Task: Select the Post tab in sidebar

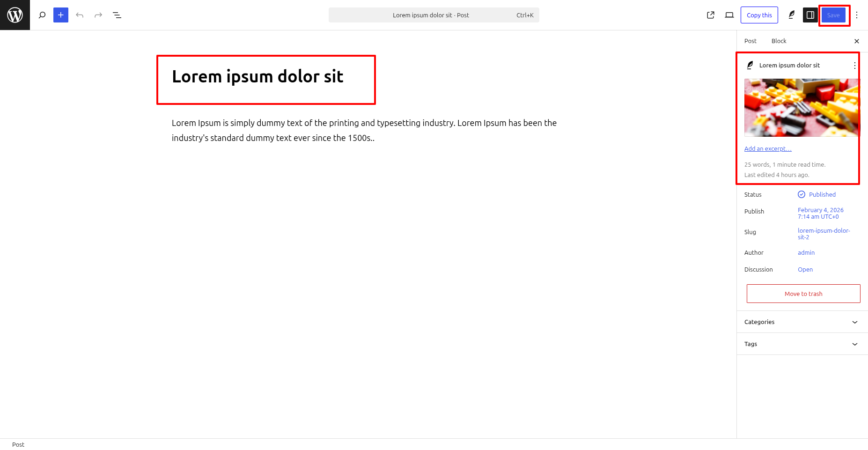Action: point(750,41)
